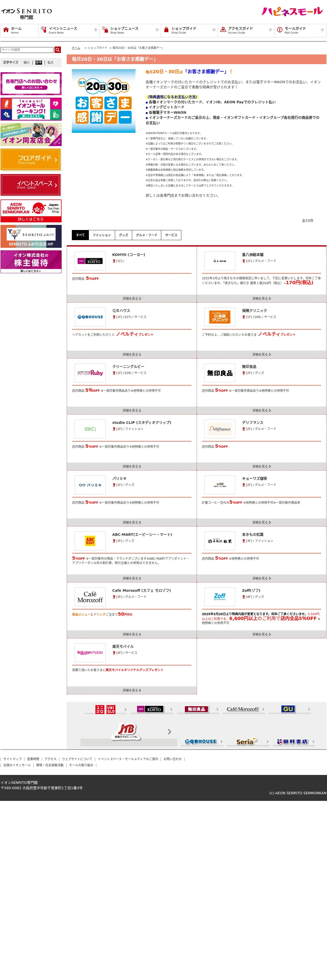Open the Japan Tax-free Shop banner

(x=31, y=211)
